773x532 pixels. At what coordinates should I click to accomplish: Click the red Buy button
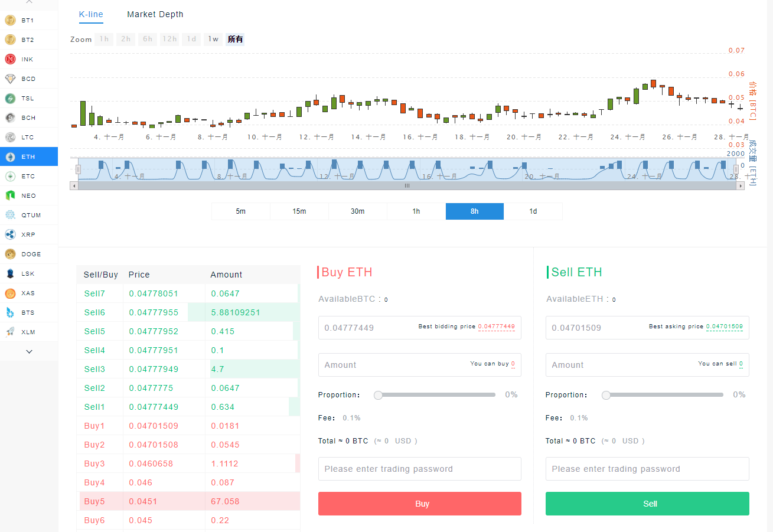[419, 504]
